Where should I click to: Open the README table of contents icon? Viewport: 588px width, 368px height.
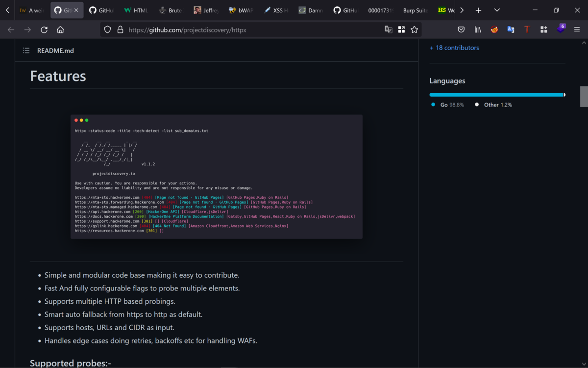[26, 51]
